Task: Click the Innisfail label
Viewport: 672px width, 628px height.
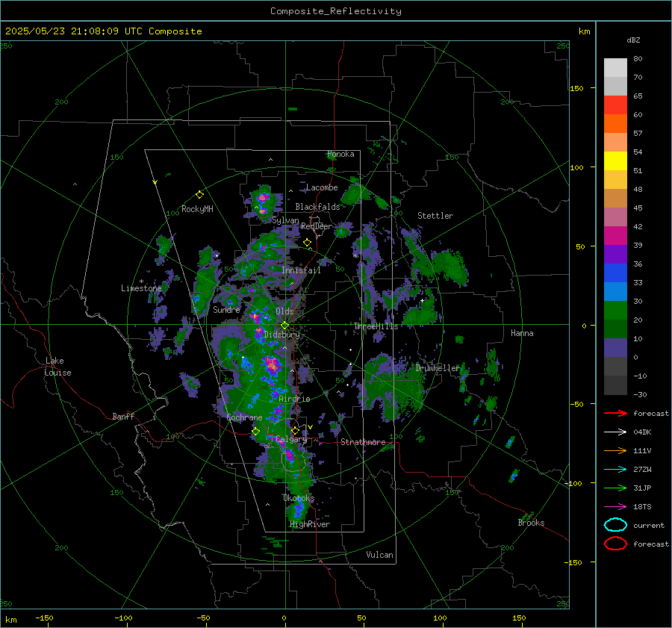Action: click(x=301, y=270)
